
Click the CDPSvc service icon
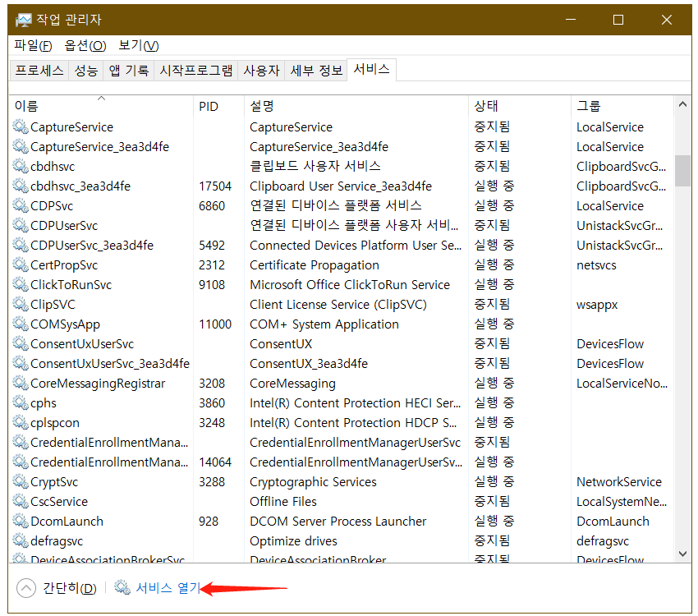(20, 205)
